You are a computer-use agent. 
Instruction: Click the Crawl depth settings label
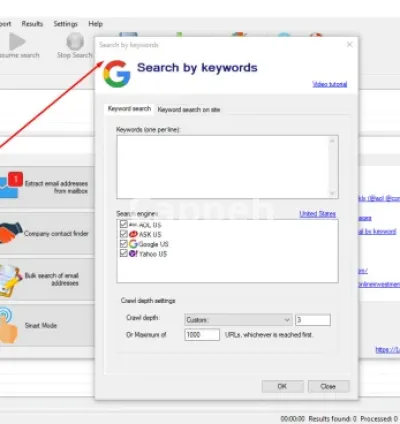(x=148, y=301)
